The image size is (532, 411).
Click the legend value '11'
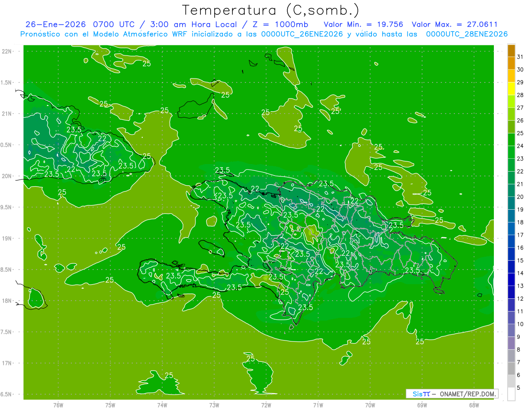[x=520, y=312]
